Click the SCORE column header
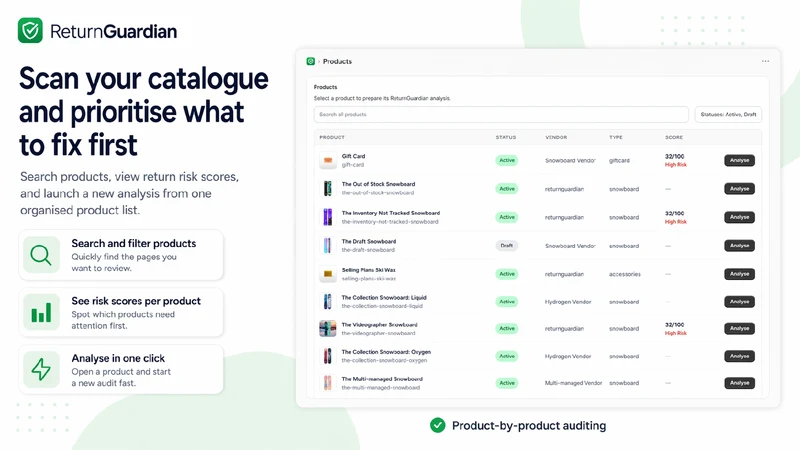Screen dimensions: 800x450 coord(674,137)
